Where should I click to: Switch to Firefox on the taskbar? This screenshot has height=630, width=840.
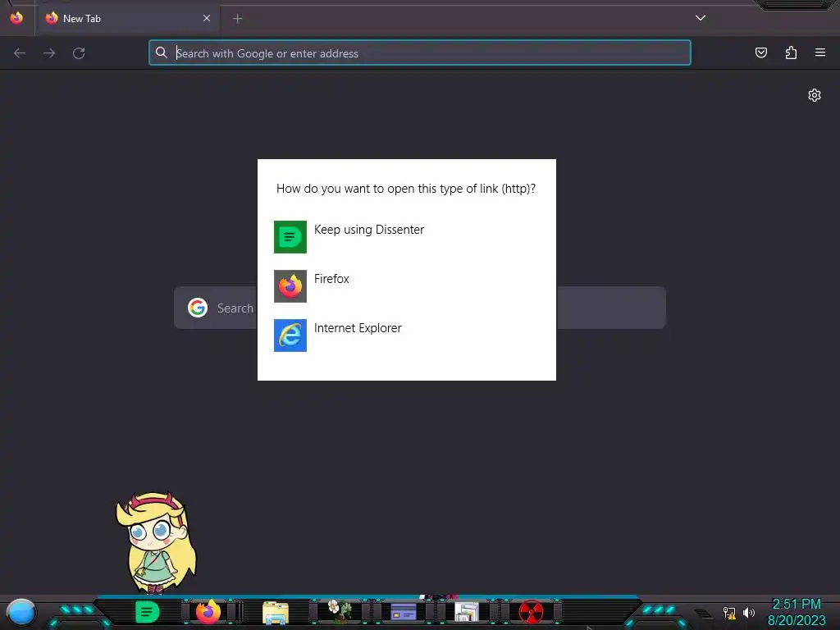[208, 611]
